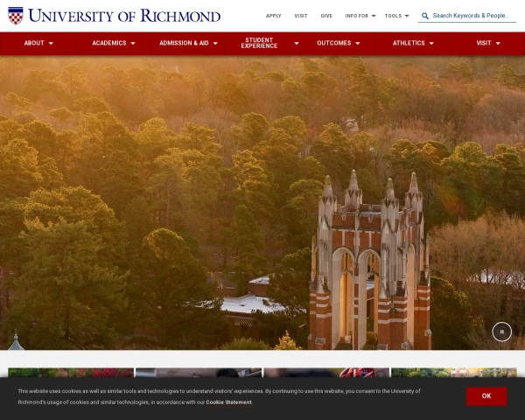Open the Athletics menu
The image size is (525, 420).
pos(409,43)
